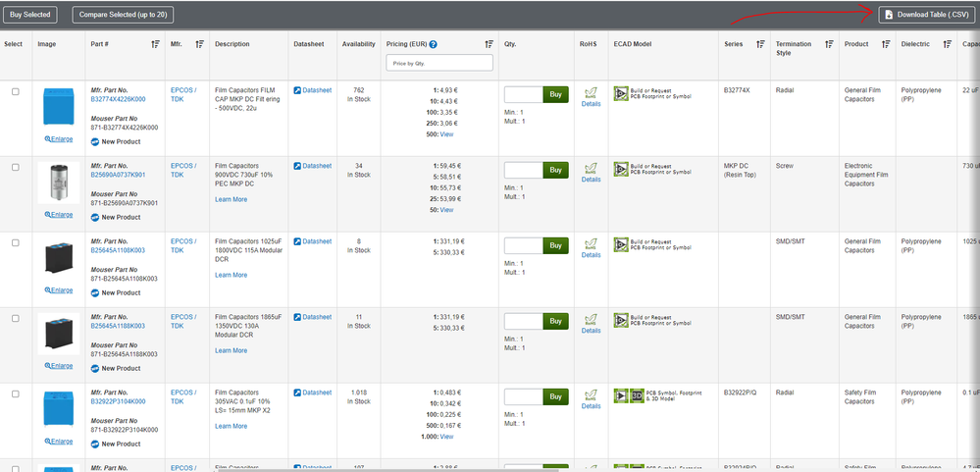Open part link B25645A1108K003
Image resolution: width=980 pixels, height=472 pixels.
(x=118, y=250)
